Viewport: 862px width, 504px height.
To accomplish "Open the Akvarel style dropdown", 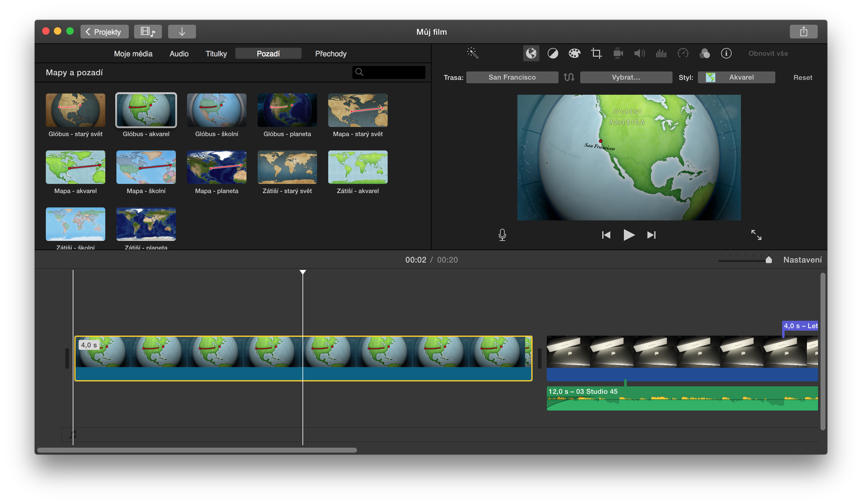I will [x=736, y=77].
